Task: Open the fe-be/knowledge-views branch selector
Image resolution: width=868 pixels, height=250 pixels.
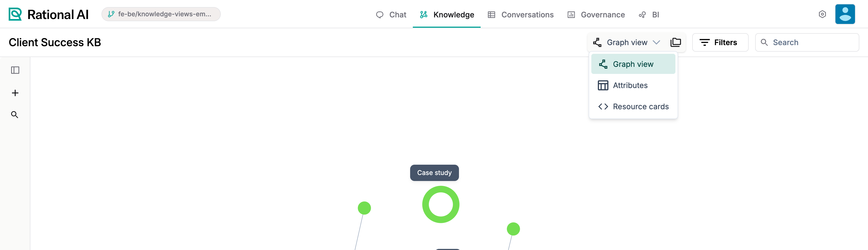Action: (x=161, y=14)
